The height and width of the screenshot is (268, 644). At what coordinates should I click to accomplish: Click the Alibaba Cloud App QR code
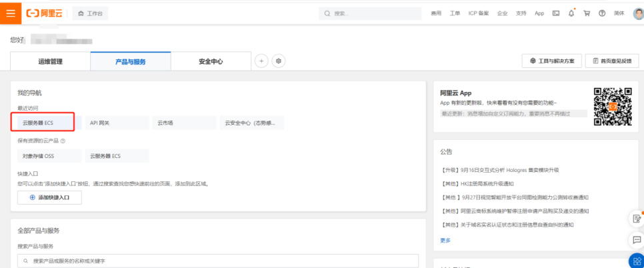[x=613, y=106]
